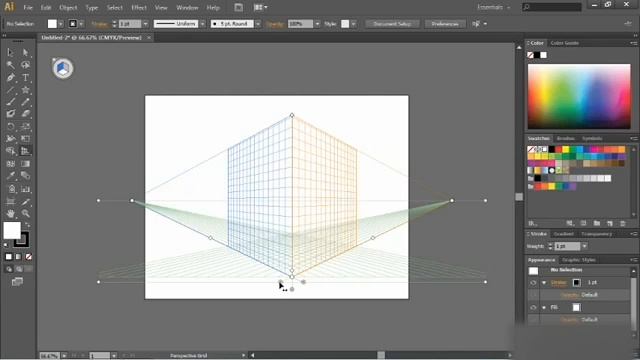The height and width of the screenshot is (360, 640).
Task: Choose the Mesh tool
Action: click(10, 164)
